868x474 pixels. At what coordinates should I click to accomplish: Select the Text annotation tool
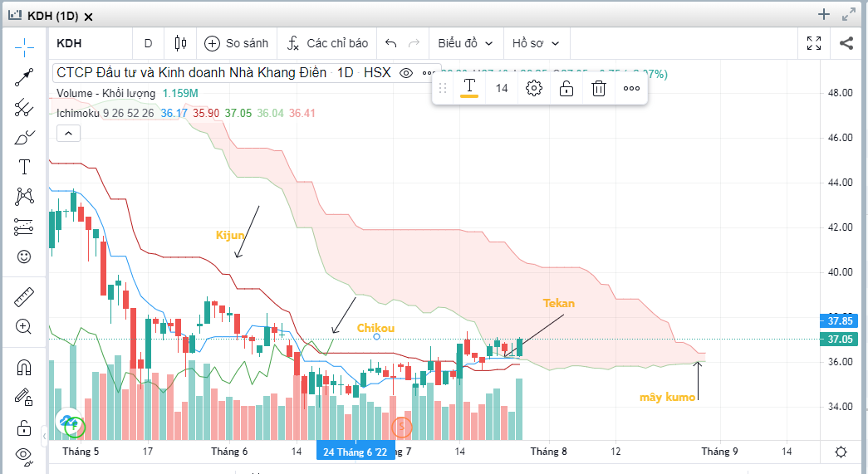click(x=24, y=167)
